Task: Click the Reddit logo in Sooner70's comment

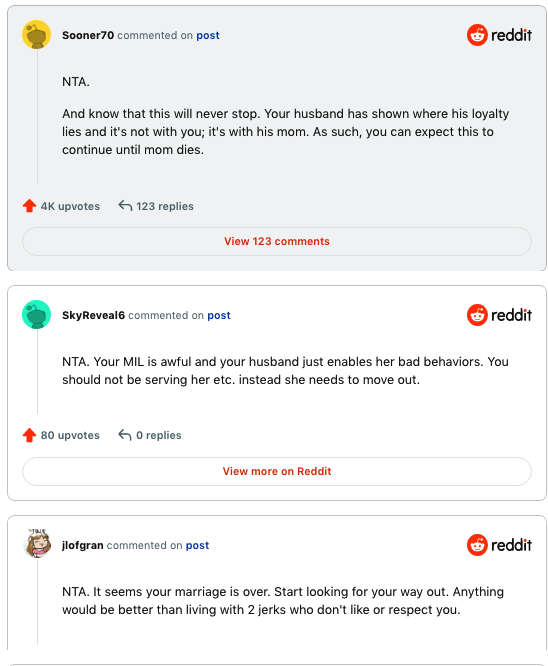Action: coord(499,35)
